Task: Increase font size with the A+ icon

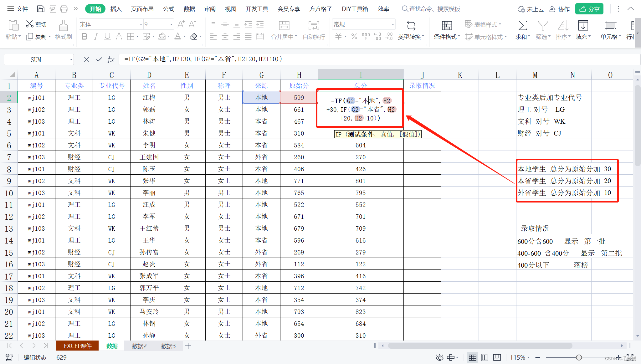Action: pos(181,24)
